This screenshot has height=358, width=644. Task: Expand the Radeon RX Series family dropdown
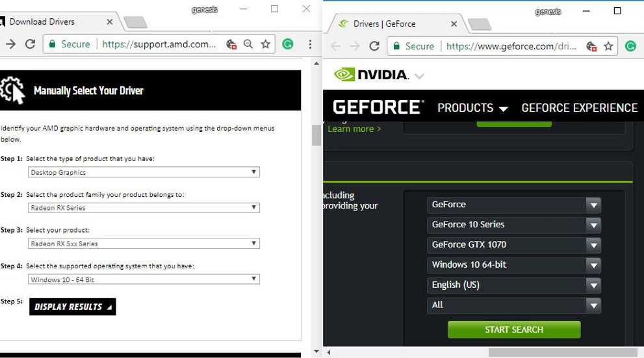pyautogui.click(x=144, y=208)
